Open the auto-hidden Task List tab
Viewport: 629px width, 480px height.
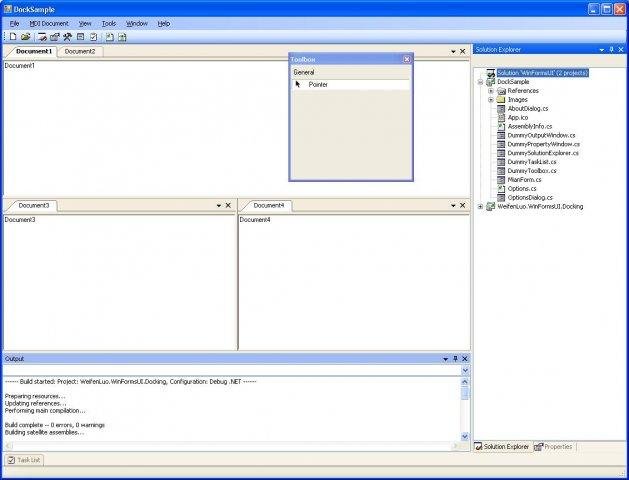[x=24, y=460]
